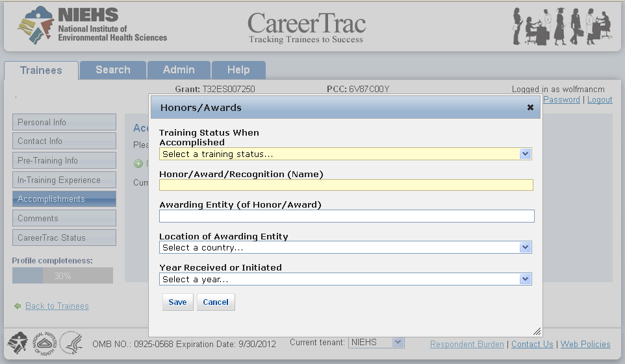Switch to the Search tab

point(113,70)
